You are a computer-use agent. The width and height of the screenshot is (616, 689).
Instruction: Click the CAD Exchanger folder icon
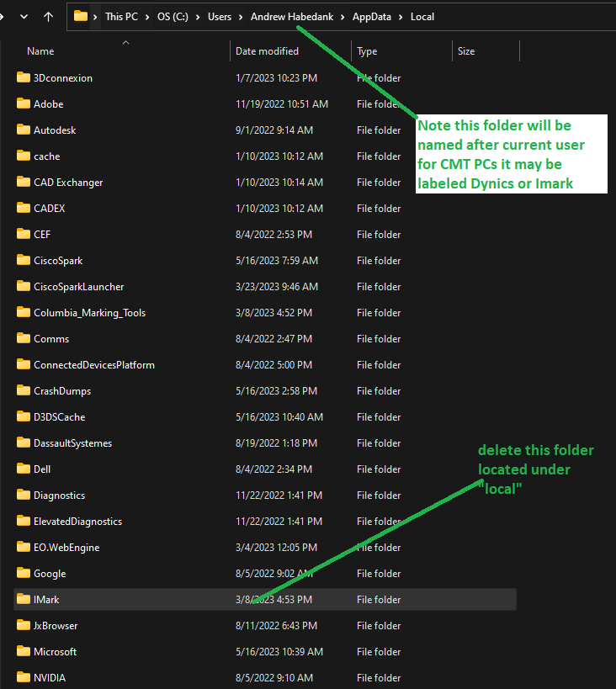click(x=24, y=182)
